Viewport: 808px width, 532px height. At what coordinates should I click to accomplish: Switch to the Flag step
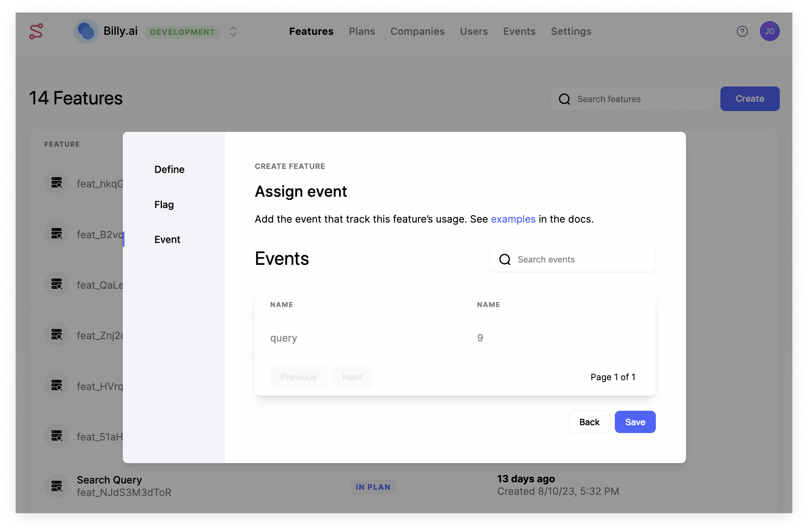164,204
